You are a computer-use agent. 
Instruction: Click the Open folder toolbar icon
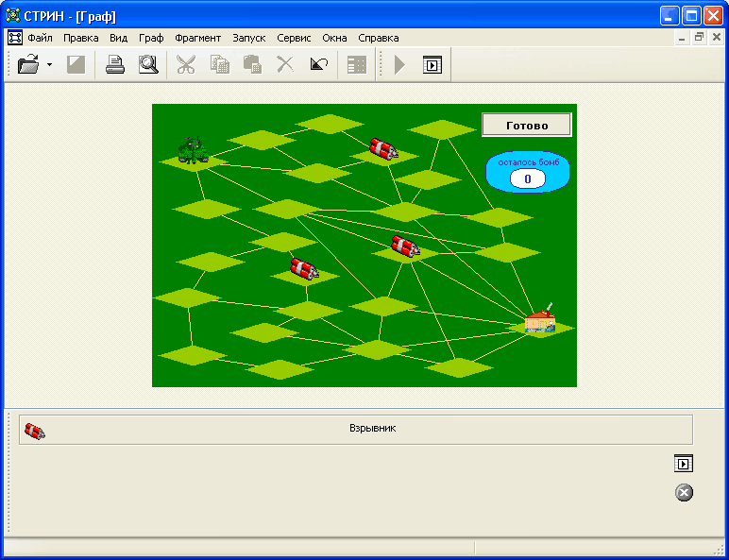click(28, 64)
